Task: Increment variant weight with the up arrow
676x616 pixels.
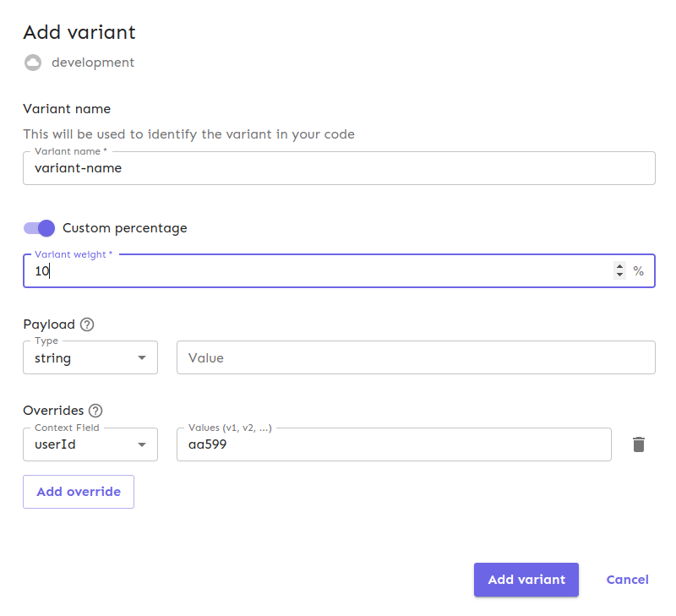Action: (619, 266)
